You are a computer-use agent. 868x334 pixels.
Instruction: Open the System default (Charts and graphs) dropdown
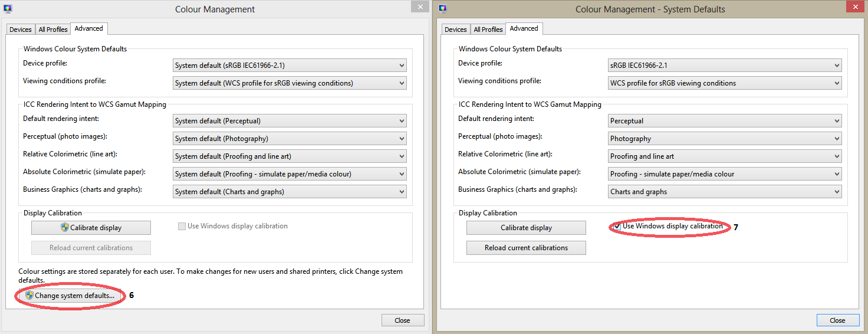pos(290,192)
